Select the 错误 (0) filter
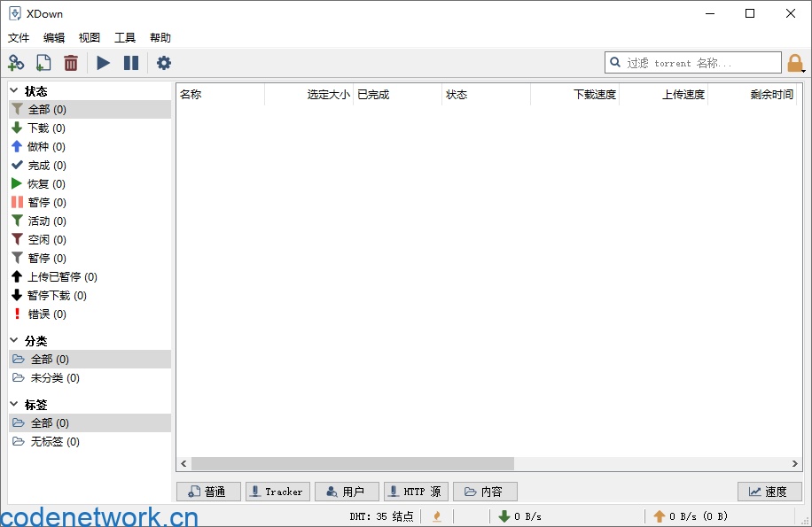 point(90,314)
